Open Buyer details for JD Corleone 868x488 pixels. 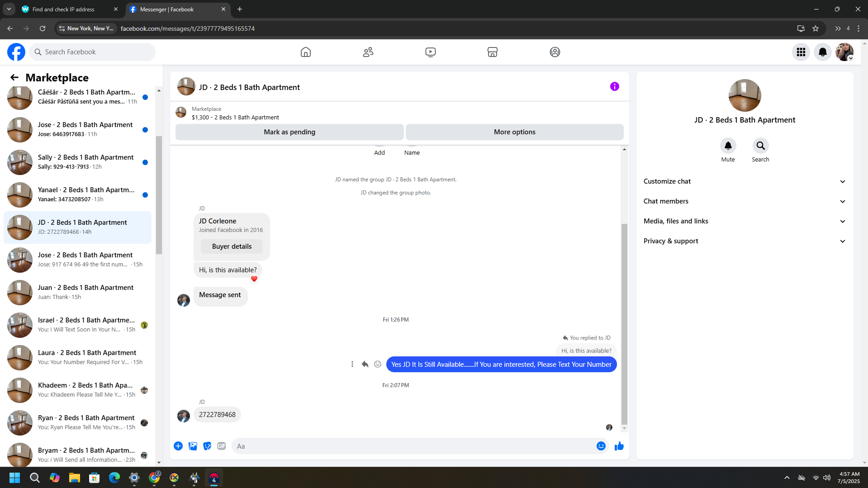click(232, 246)
